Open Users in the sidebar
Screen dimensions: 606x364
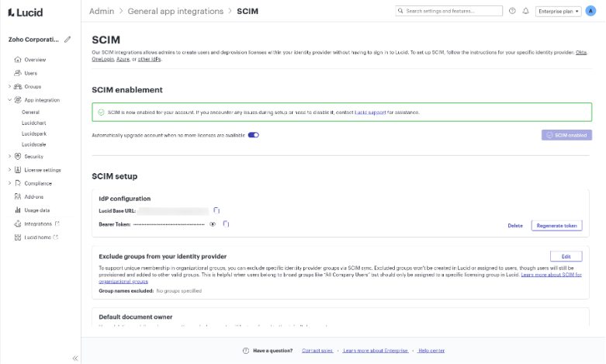pos(30,73)
